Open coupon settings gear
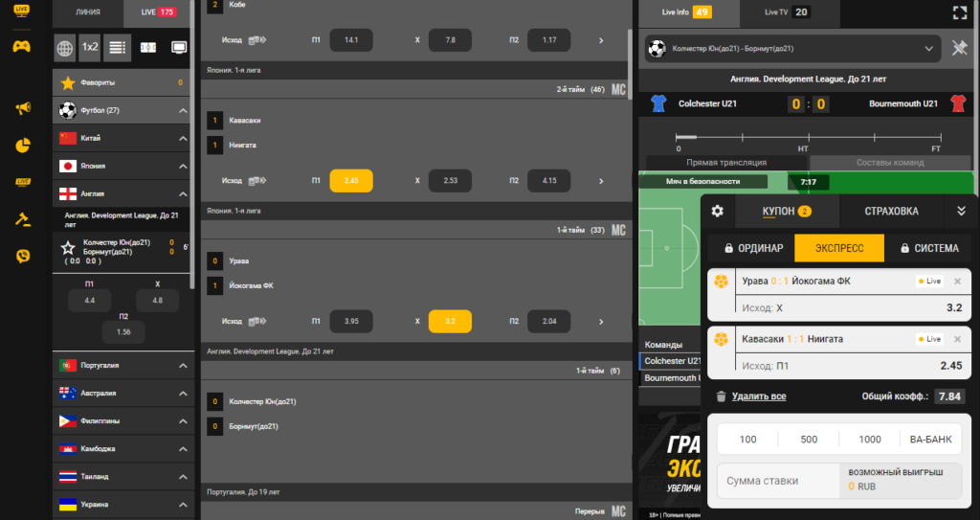980x520 pixels. [x=718, y=211]
